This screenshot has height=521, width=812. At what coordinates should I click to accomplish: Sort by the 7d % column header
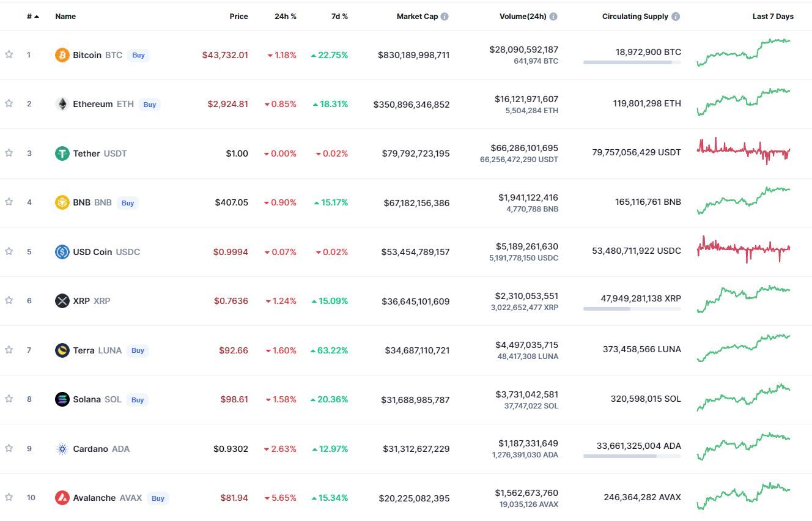point(339,17)
